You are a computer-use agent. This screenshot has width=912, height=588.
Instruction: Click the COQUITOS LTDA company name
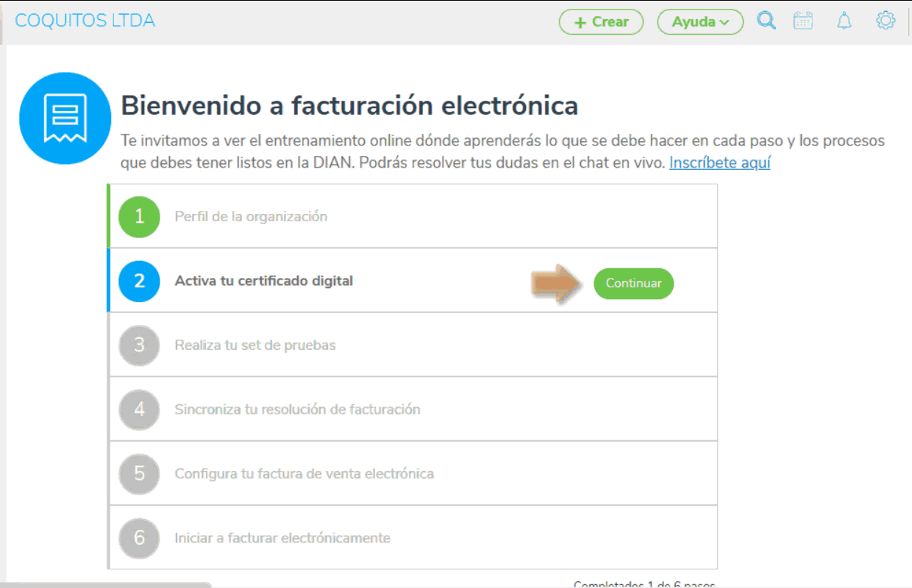(x=85, y=21)
